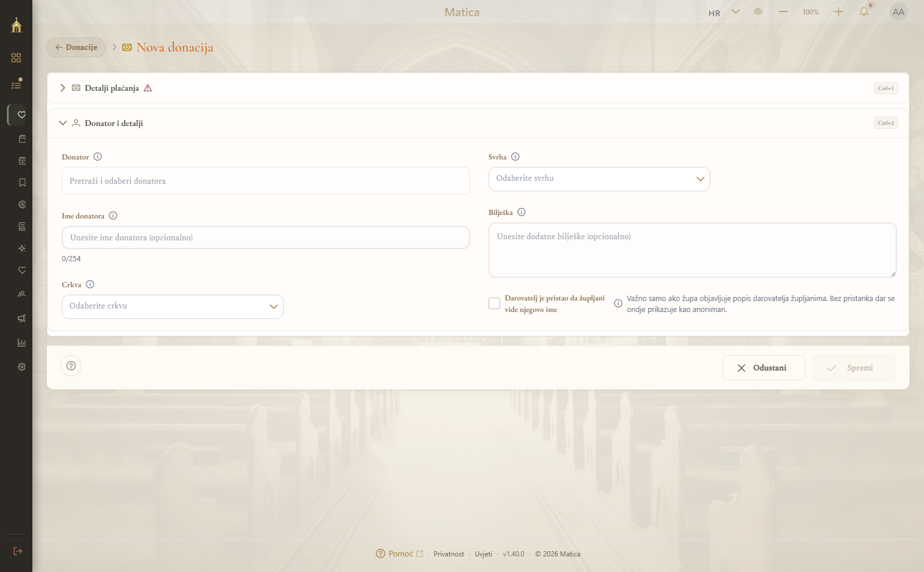The image size is (924, 572).
Task: Open the calendar-plus item in the sidebar
Action: (22, 161)
